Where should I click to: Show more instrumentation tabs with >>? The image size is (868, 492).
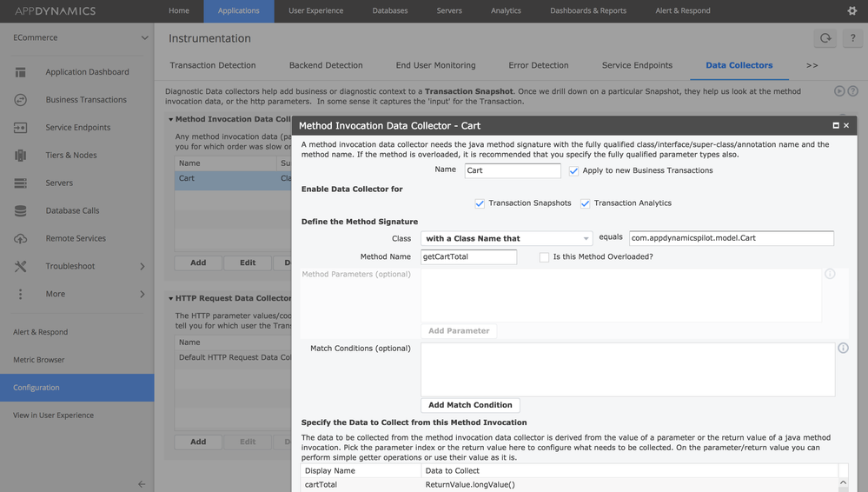click(812, 65)
